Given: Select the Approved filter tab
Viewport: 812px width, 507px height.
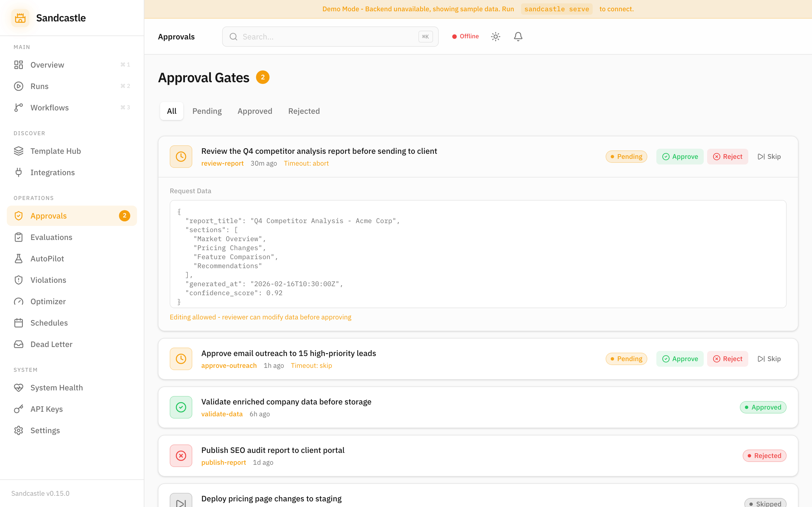Looking at the screenshot, I should (x=255, y=111).
